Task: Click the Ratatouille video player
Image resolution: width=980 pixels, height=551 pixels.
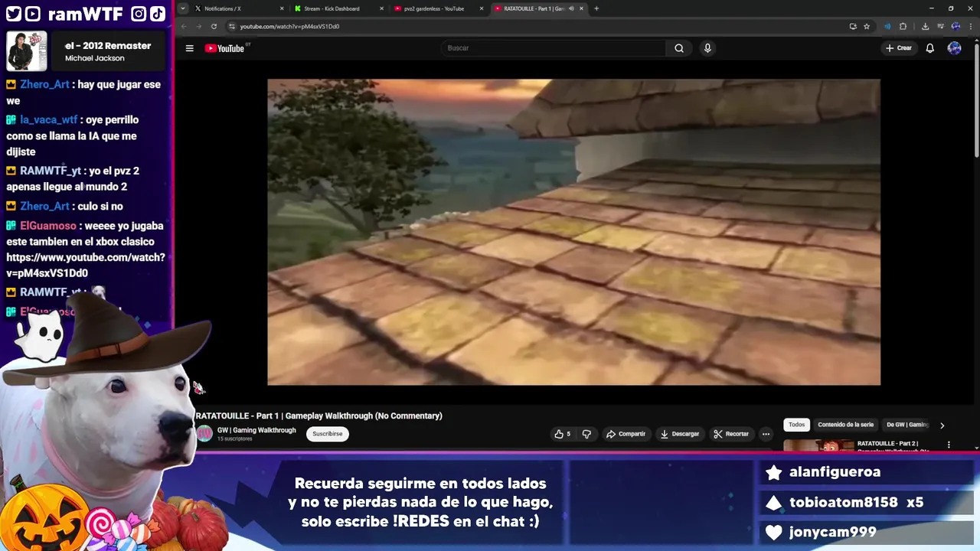Action: [573, 232]
